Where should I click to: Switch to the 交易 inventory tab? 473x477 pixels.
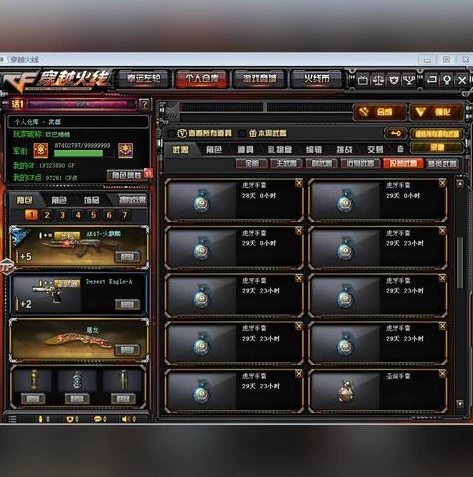375,150
